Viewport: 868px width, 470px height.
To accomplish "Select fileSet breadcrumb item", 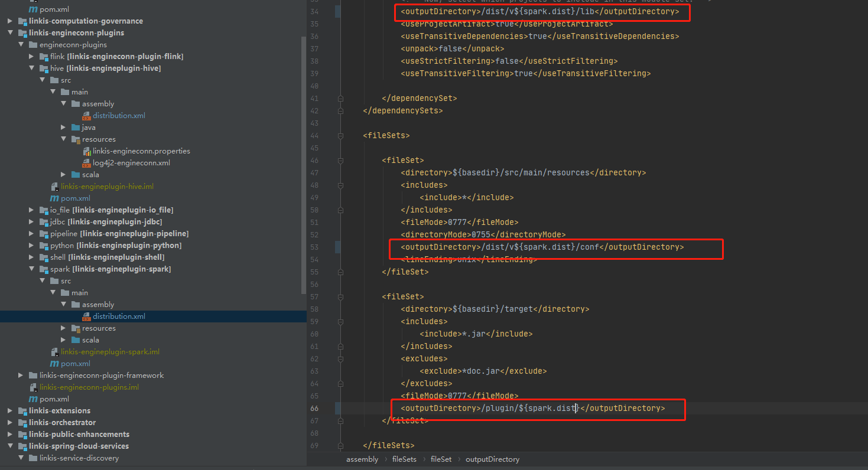I will 441,459.
